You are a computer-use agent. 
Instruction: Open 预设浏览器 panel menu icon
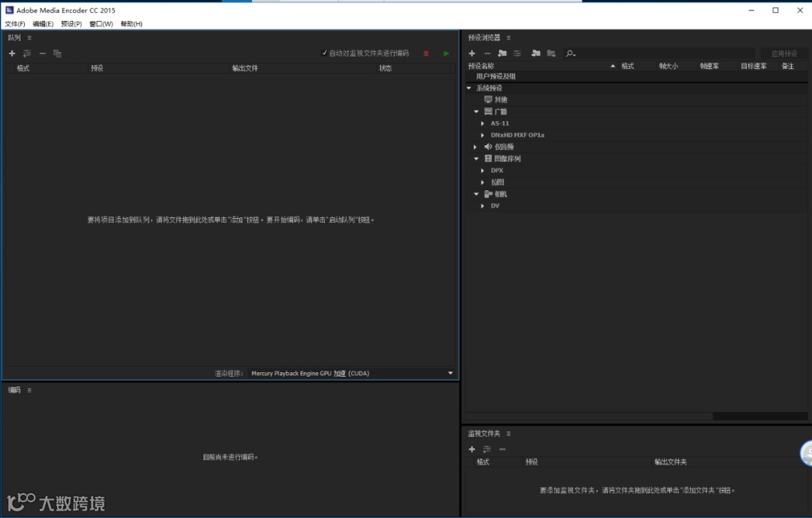pyautogui.click(x=508, y=38)
